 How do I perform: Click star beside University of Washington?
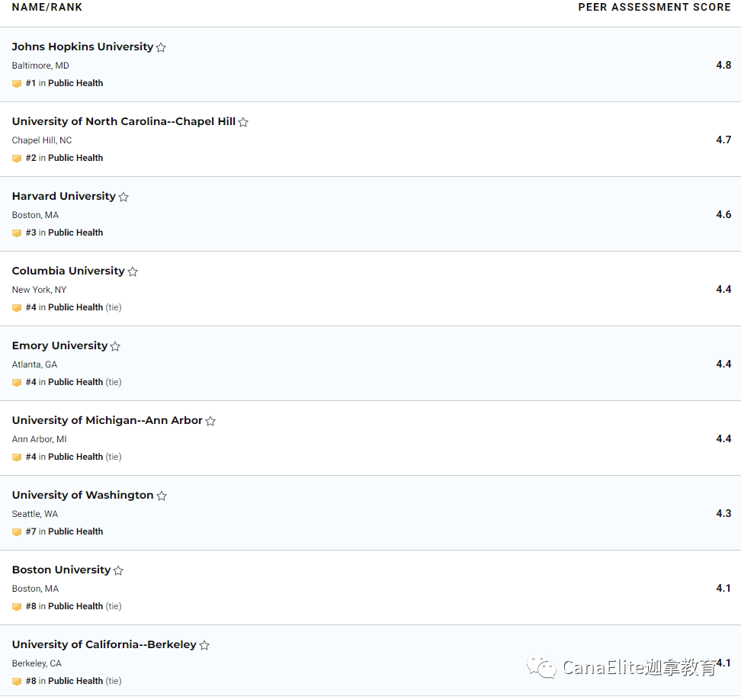pos(162,496)
